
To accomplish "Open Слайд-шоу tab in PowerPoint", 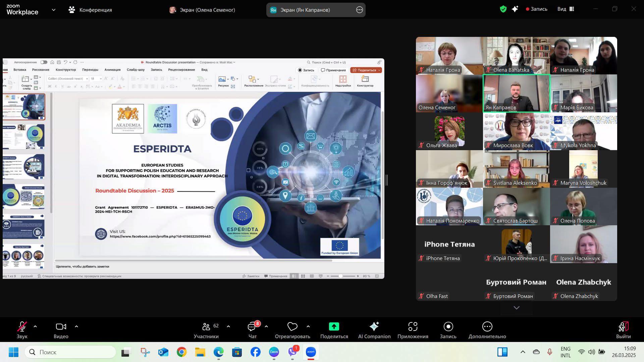I will click(x=136, y=70).
